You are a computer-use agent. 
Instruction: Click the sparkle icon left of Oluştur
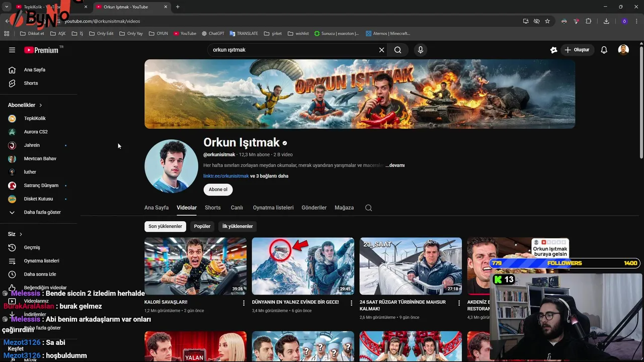(x=553, y=50)
